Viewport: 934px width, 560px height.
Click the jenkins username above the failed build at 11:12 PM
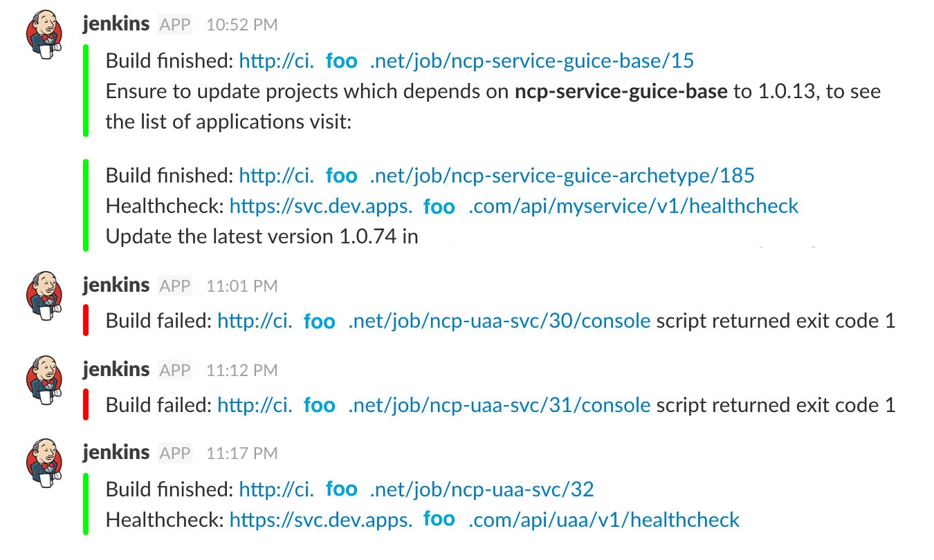(115, 368)
